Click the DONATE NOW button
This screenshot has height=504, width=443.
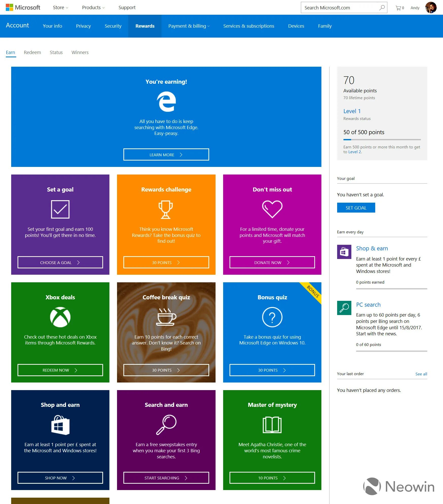coord(272,263)
